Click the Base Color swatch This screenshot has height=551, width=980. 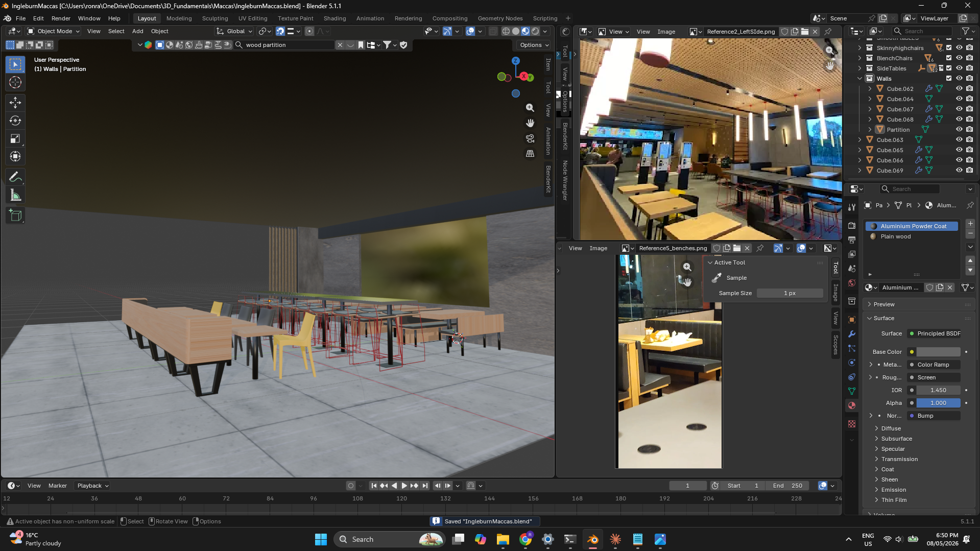coord(938,352)
